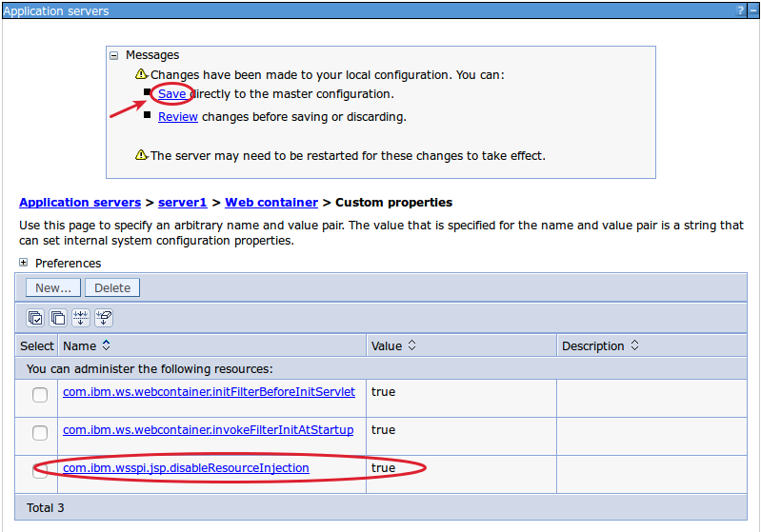Sort by Description column arrows
The height and width of the screenshot is (532, 761).
634,345
